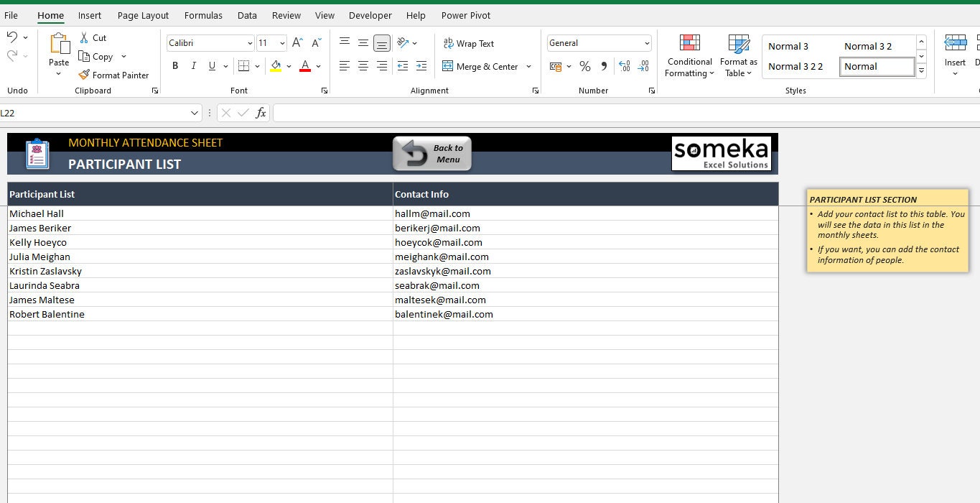Apply middle vertical alignment

tap(363, 43)
